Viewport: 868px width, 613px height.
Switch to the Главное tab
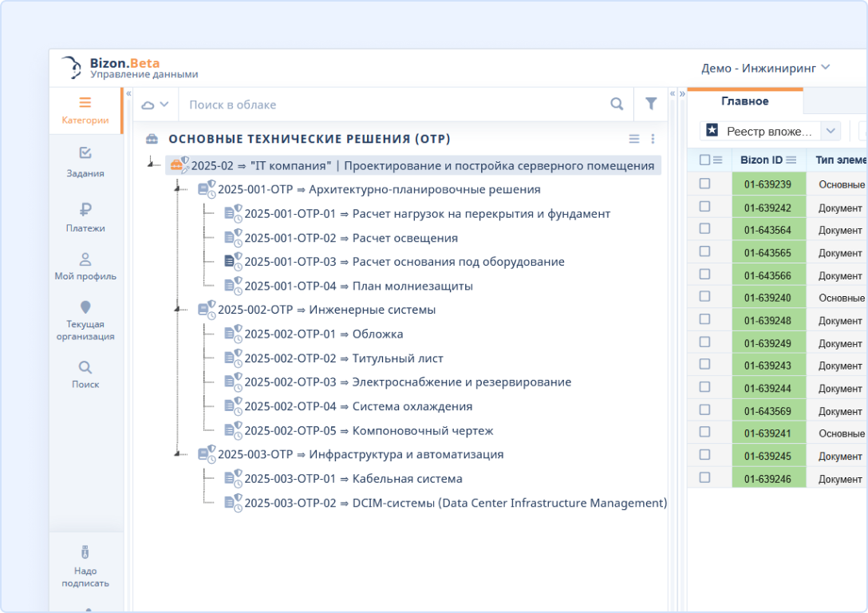744,101
